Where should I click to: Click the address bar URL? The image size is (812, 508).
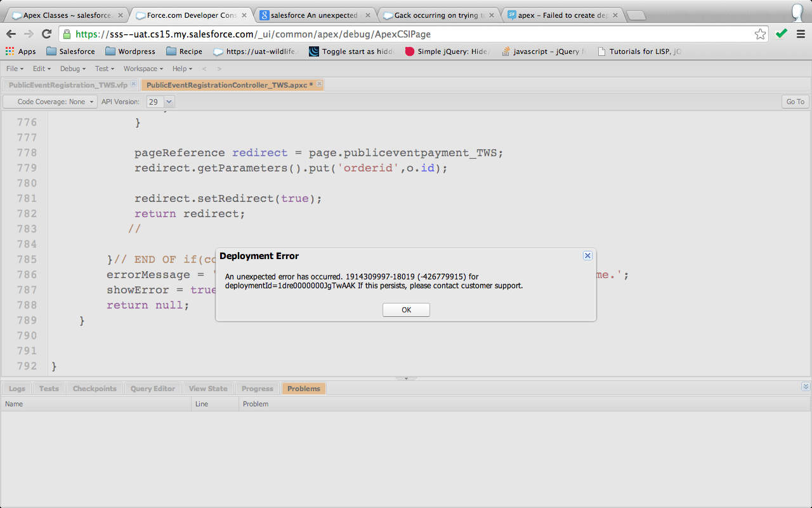coord(253,34)
